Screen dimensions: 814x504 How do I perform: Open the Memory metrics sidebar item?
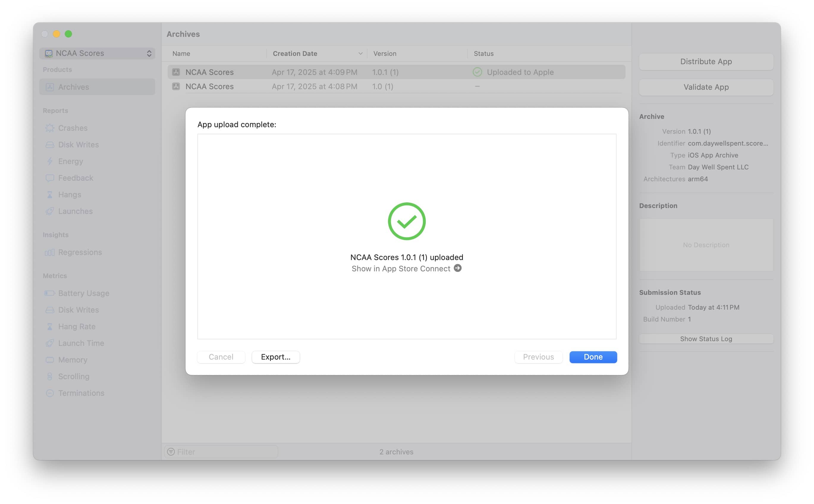[73, 360]
